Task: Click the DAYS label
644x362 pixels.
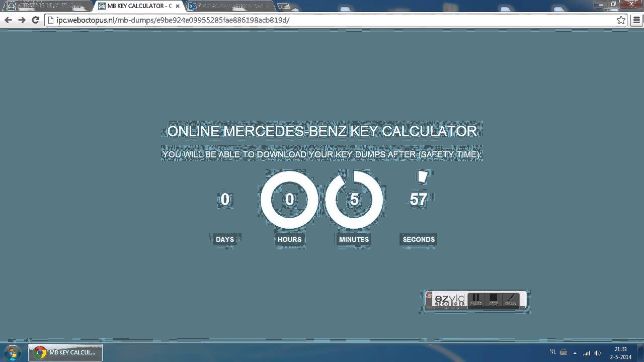Action: tap(225, 239)
